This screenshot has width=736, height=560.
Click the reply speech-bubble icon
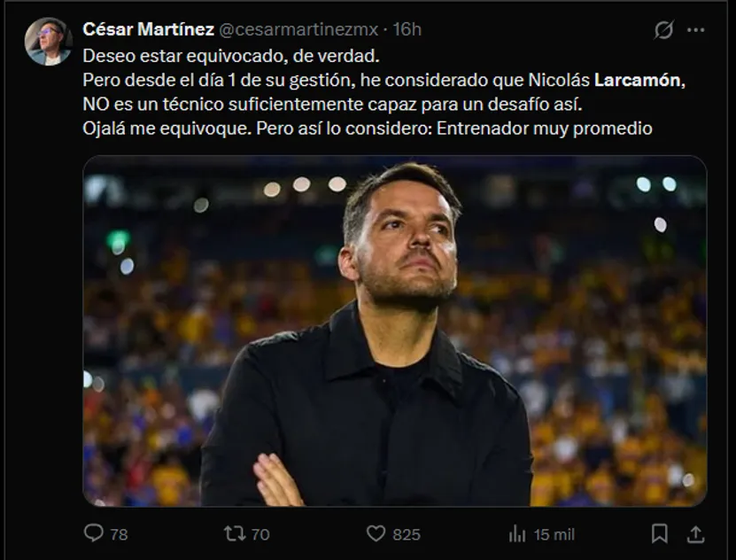(93, 533)
